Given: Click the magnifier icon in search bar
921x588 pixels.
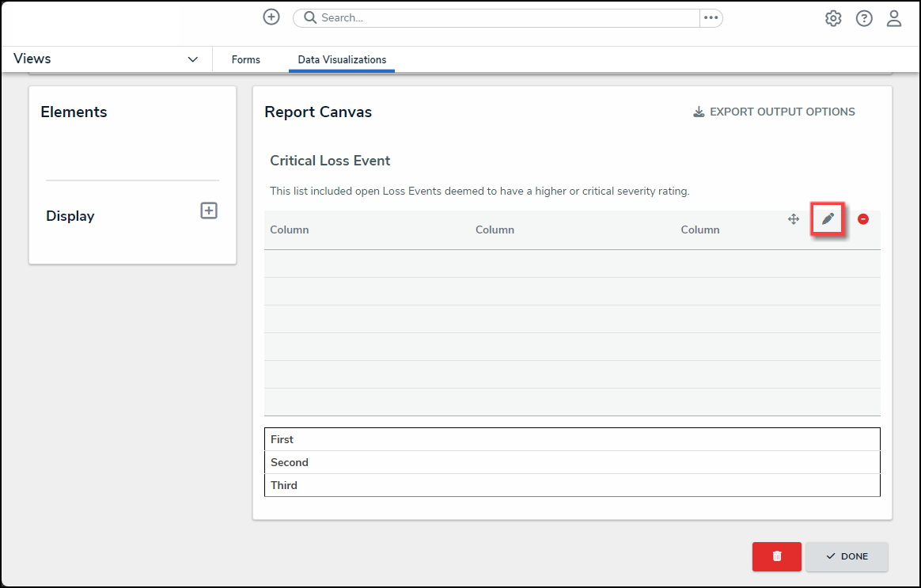Looking at the screenshot, I should pos(310,17).
